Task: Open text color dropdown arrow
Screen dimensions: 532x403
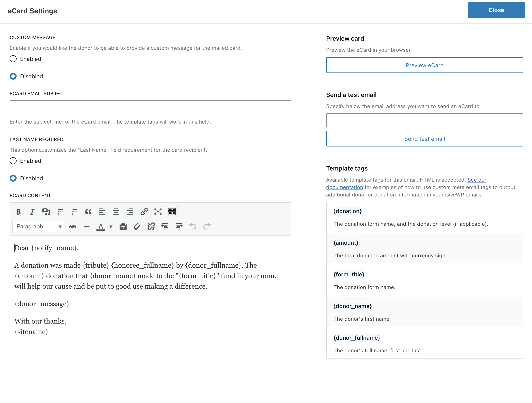Action: (x=111, y=227)
